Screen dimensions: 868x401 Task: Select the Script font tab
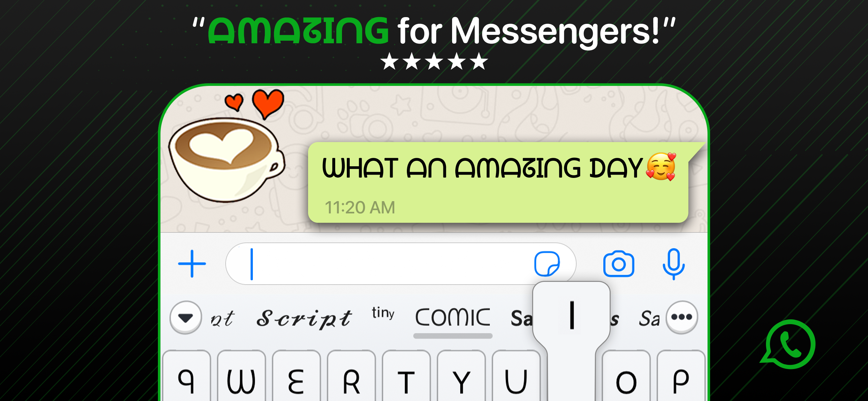304,318
